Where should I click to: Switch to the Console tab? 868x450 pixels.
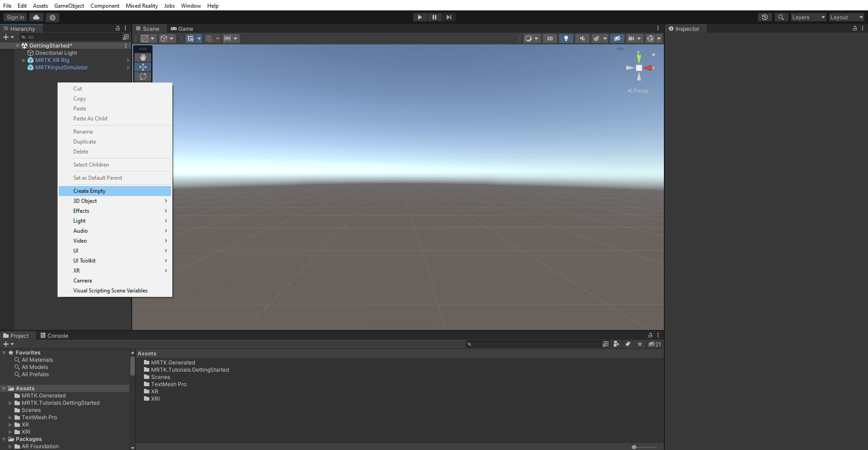(54, 335)
